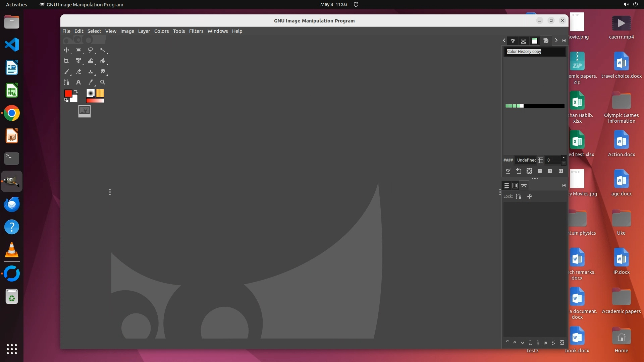Toggle lock pixels for layer
Image resolution: width=644 pixels, height=362 pixels.
pyautogui.click(x=519, y=196)
